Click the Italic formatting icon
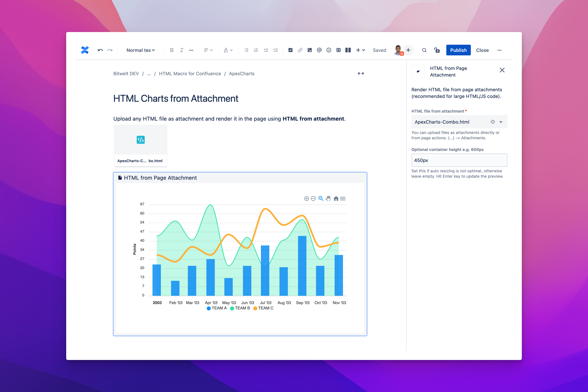This screenshot has width=588, height=392. click(181, 50)
